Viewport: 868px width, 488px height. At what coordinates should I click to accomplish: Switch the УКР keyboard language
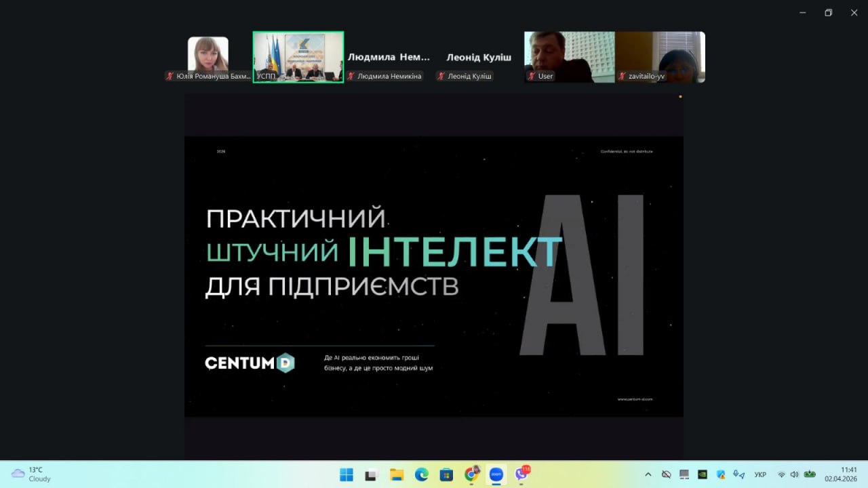pos(760,474)
